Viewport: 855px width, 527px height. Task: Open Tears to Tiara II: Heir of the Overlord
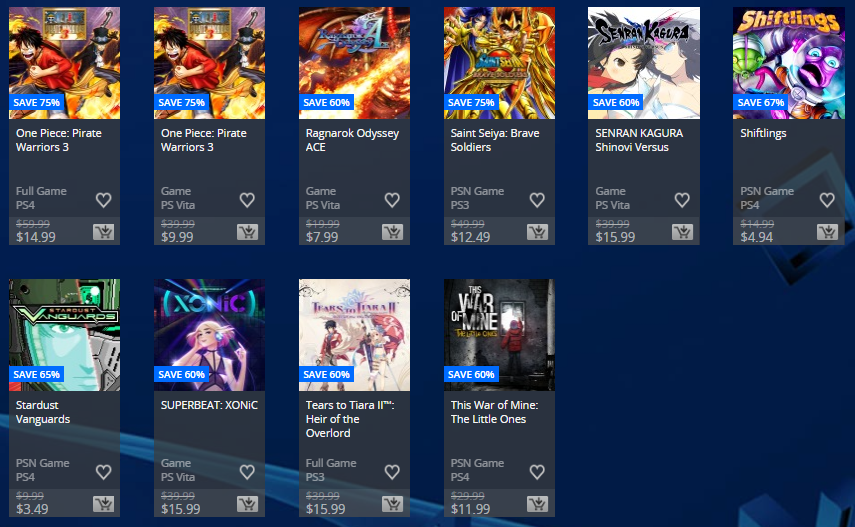tap(350, 419)
